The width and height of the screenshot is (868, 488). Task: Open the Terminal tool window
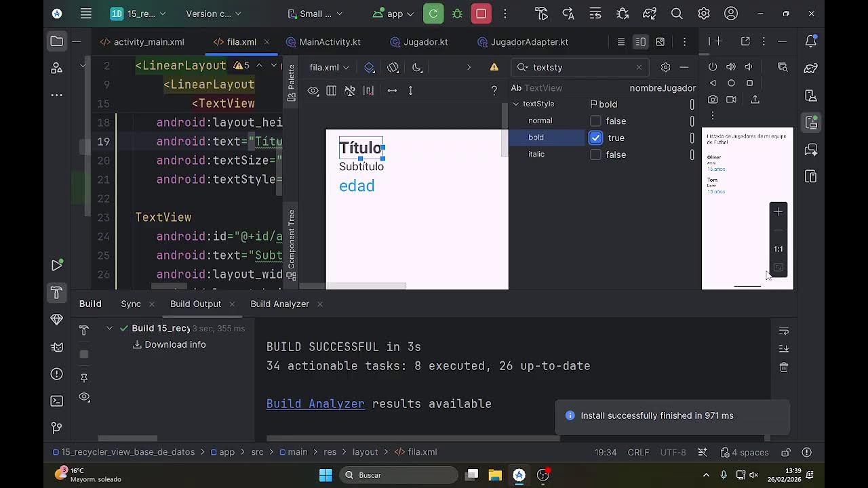57,401
